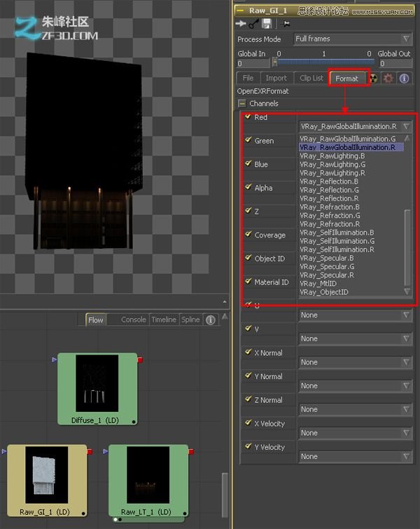Click the Global Out value field
The height and width of the screenshot is (529, 420).
[395, 64]
